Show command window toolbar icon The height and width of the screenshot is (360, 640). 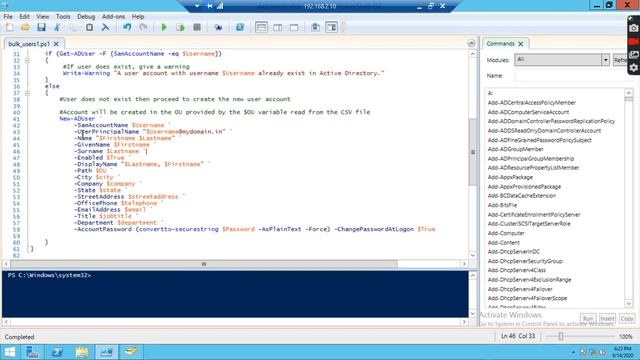coord(315,27)
